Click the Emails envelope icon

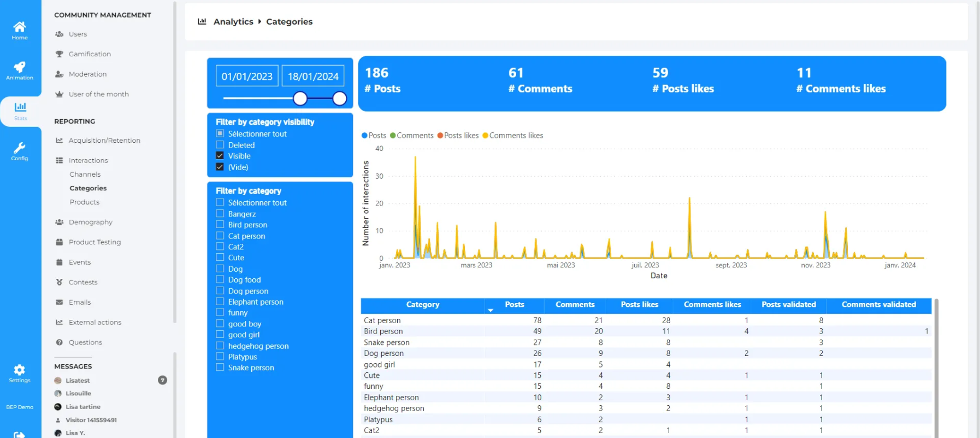point(60,302)
